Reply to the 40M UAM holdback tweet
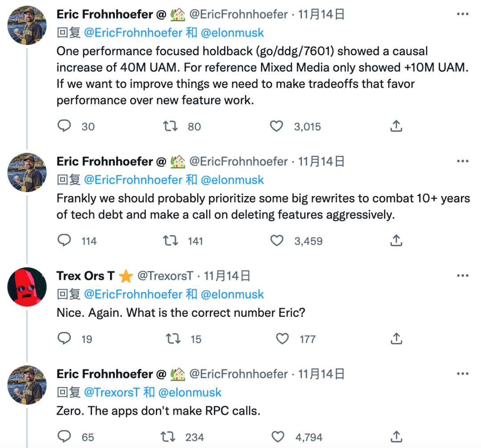 65,126
